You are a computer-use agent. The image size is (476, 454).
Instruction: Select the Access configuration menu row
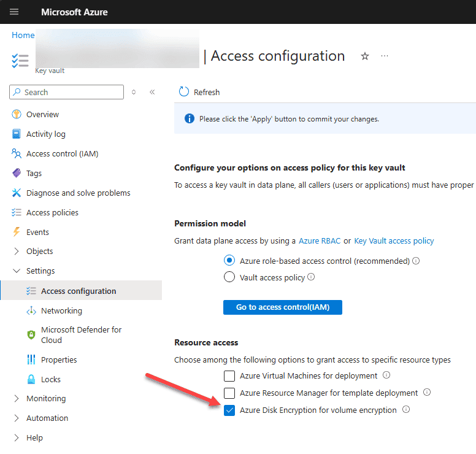click(x=82, y=291)
